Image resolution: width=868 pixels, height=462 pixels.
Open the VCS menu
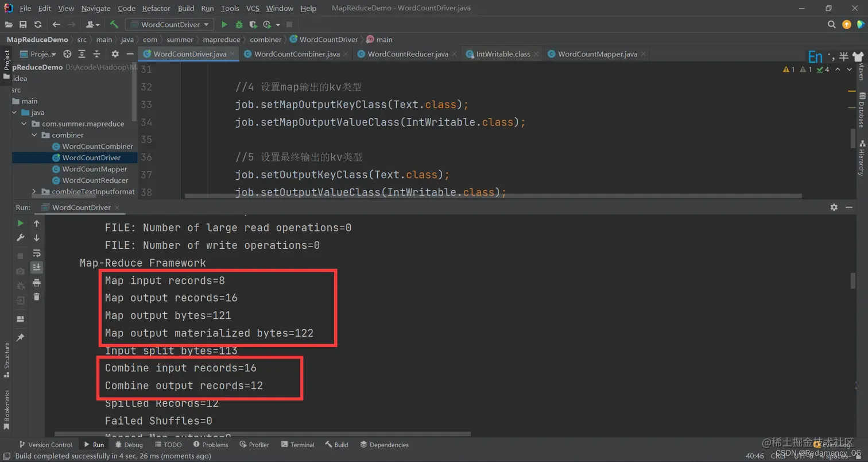tap(253, 8)
